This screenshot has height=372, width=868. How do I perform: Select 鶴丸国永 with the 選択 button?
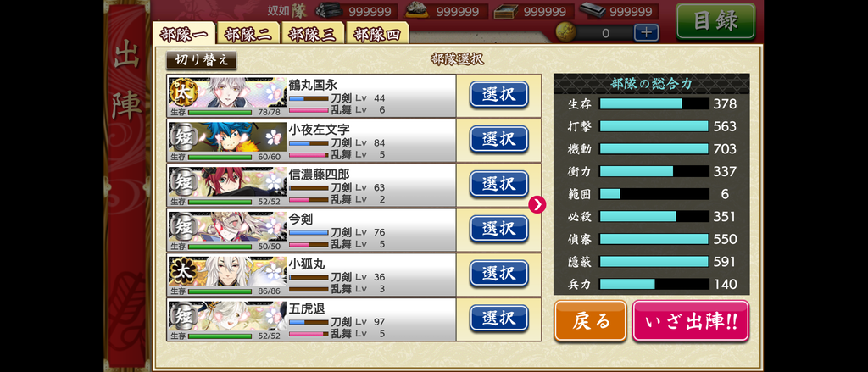[x=498, y=95]
